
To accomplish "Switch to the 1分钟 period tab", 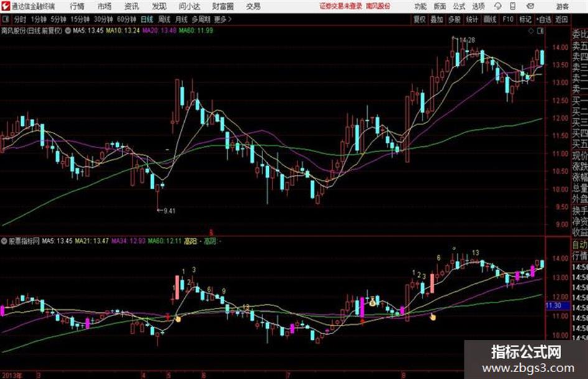I will (x=38, y=19).
